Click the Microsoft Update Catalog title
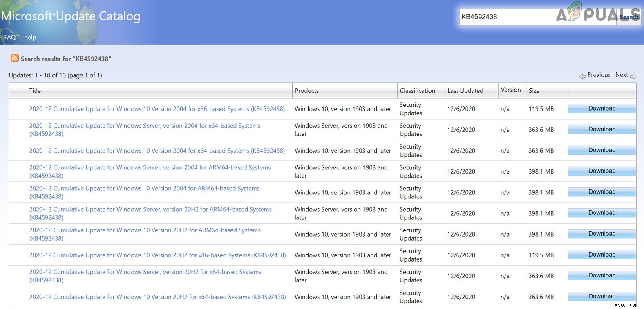Image resolution: width=644 pixels, height=309 pixels. pyautogui.click(x=71, y=16)
